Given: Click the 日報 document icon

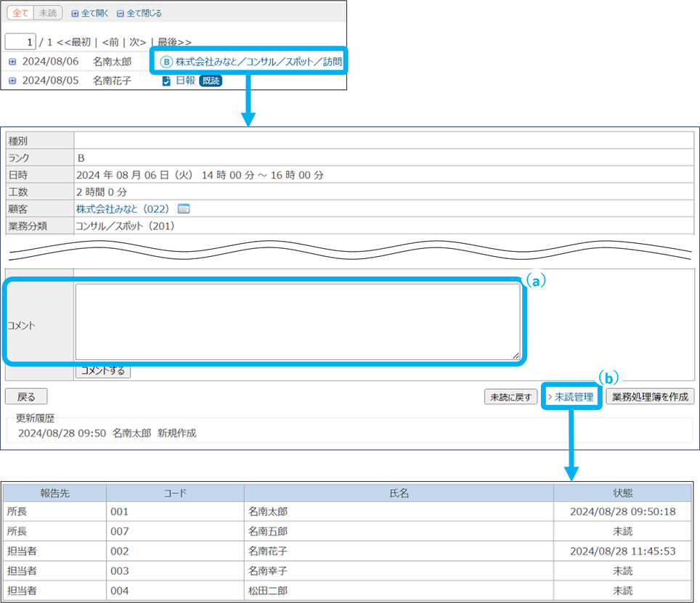Looking at the screenshot, I should point(166,81).
